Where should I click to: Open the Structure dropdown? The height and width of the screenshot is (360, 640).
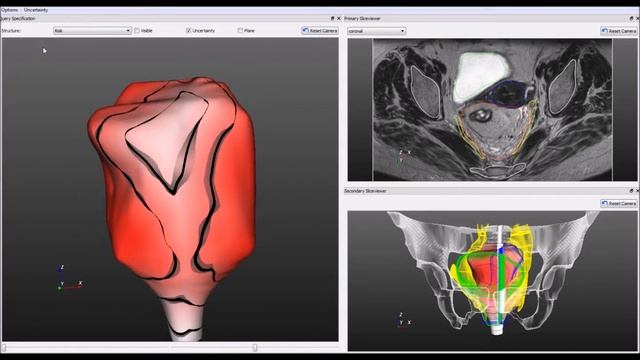tap(92, 31)
